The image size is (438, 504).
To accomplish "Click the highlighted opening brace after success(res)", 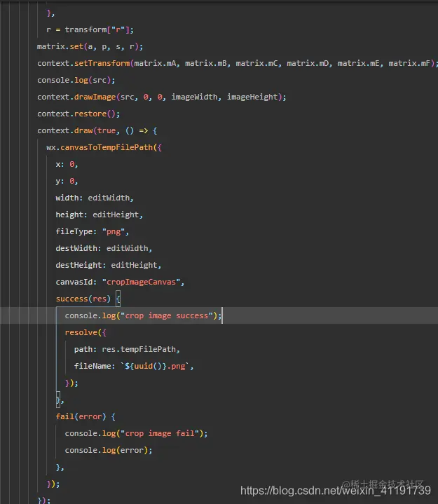I will (x=118, y=299).
